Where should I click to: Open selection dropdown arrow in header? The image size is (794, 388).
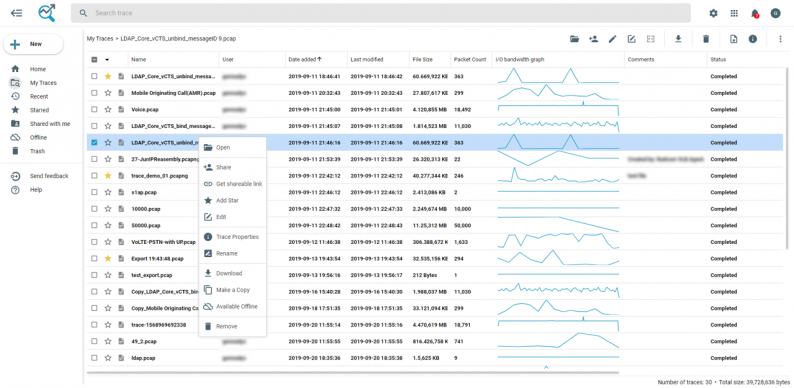click(107, 59)
